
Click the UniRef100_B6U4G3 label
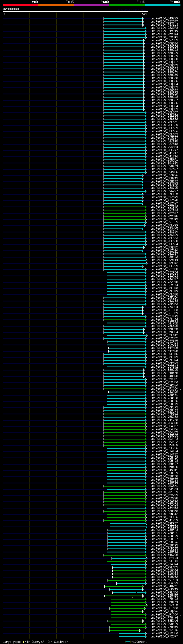164,411
